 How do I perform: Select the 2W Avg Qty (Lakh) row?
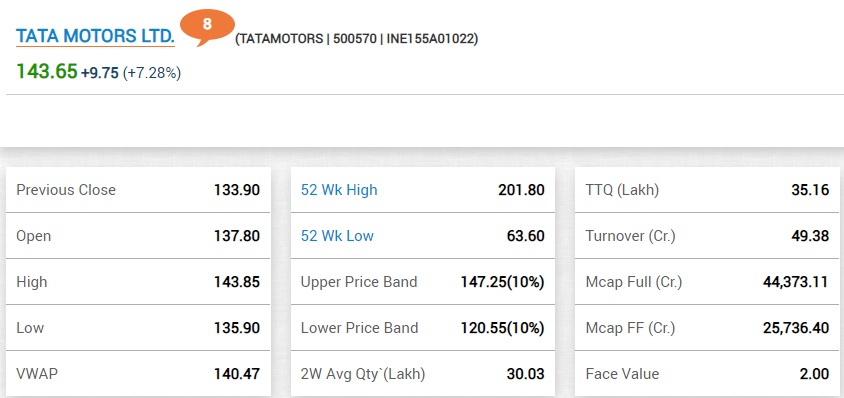coord(423,374)
